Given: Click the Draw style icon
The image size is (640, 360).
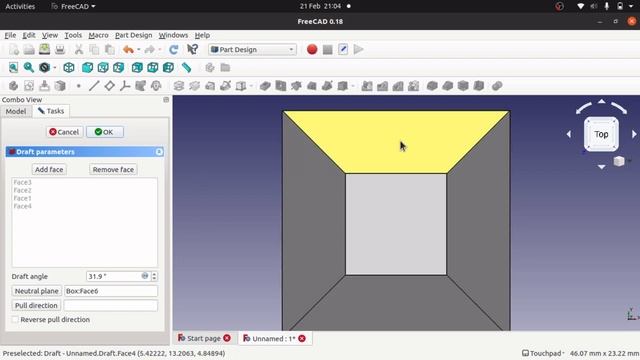Looking at the screenshot, I should 44,68.
